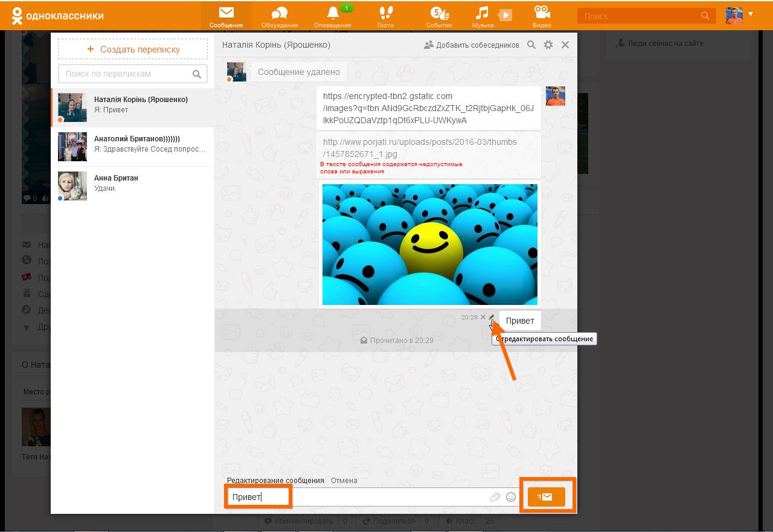This screenshot has width=773, height=532.
Task: Click the search-in-chat magnifier icon
Action: (x=531, y=45)
